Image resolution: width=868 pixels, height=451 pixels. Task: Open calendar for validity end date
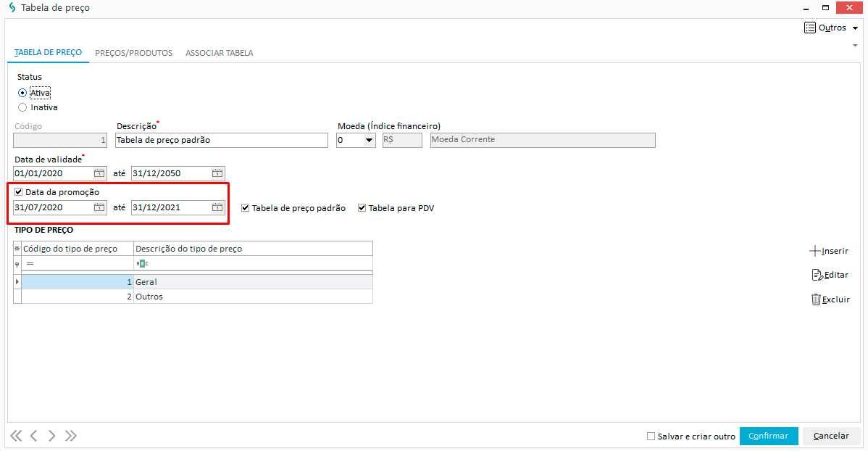point(217,173)
